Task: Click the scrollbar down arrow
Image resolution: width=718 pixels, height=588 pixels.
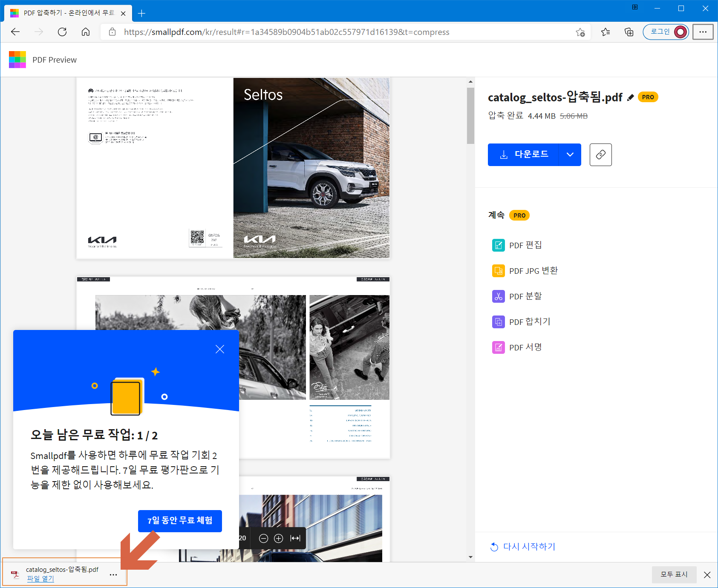Action: pyautogui.click(x=470, y=557)
